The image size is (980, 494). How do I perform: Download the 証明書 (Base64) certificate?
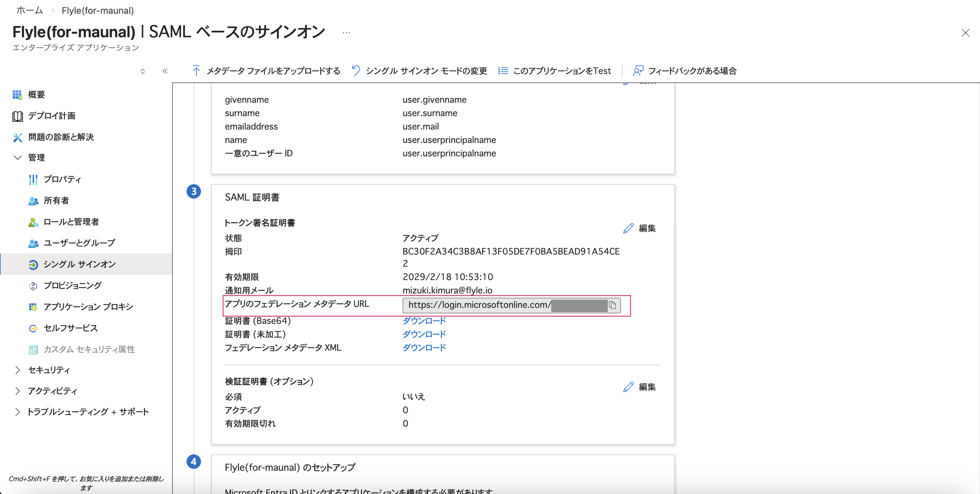[424, 321]
